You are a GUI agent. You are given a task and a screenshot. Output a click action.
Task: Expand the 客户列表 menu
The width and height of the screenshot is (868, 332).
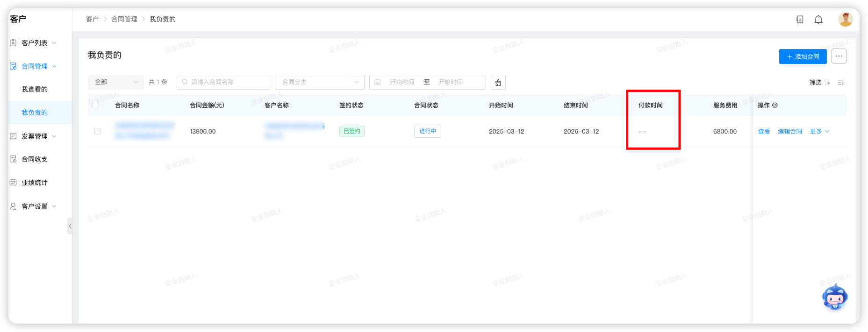point(54,42)
